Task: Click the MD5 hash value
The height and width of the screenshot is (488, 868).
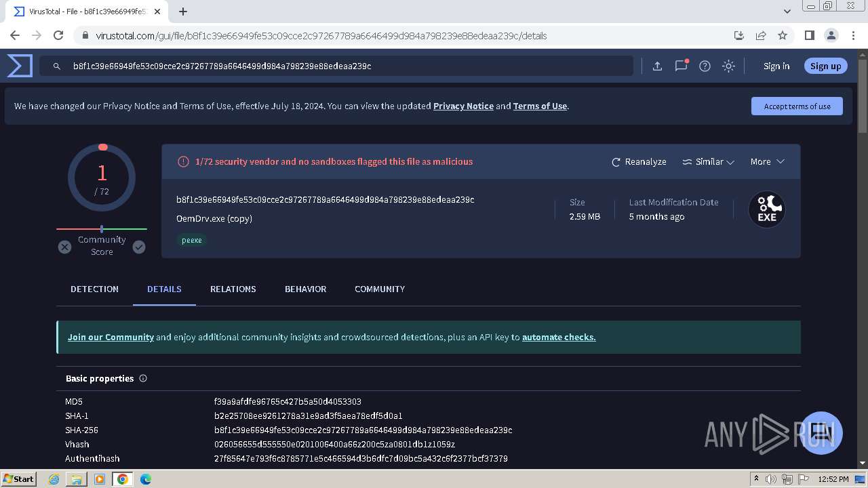Action: (x=288, y=401)
